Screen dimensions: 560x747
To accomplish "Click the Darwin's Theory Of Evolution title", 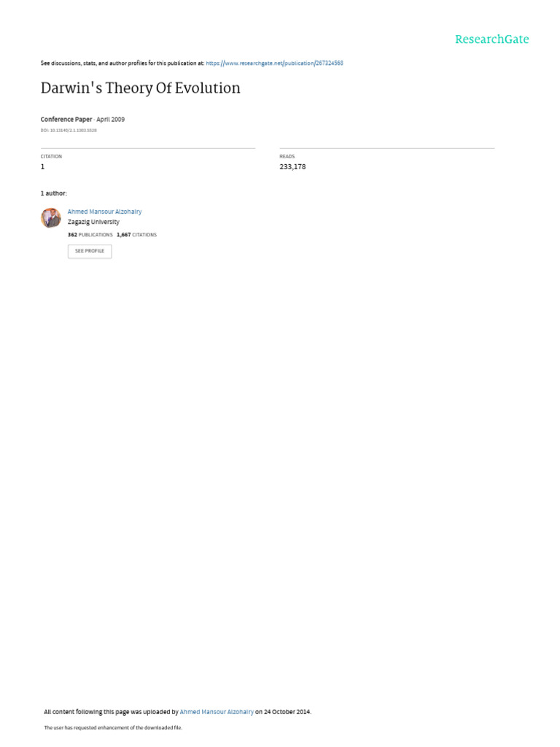I will point(141,88).
